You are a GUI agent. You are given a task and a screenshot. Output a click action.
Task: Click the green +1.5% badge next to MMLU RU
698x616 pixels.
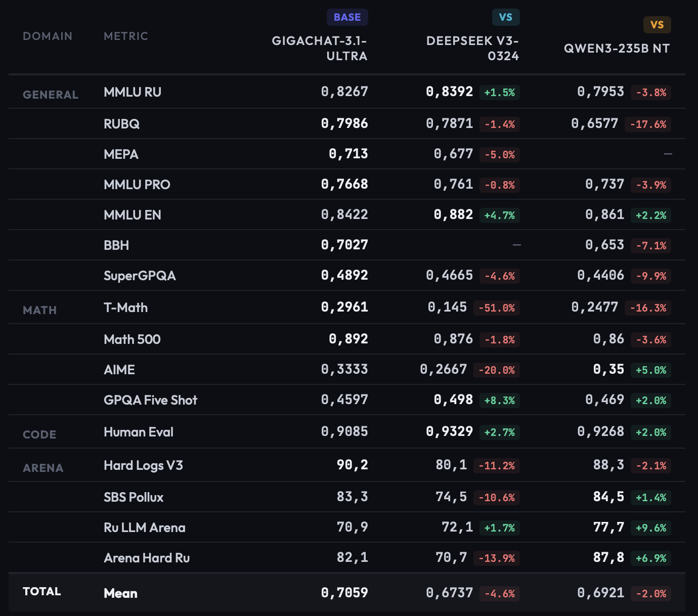(499, 93)
